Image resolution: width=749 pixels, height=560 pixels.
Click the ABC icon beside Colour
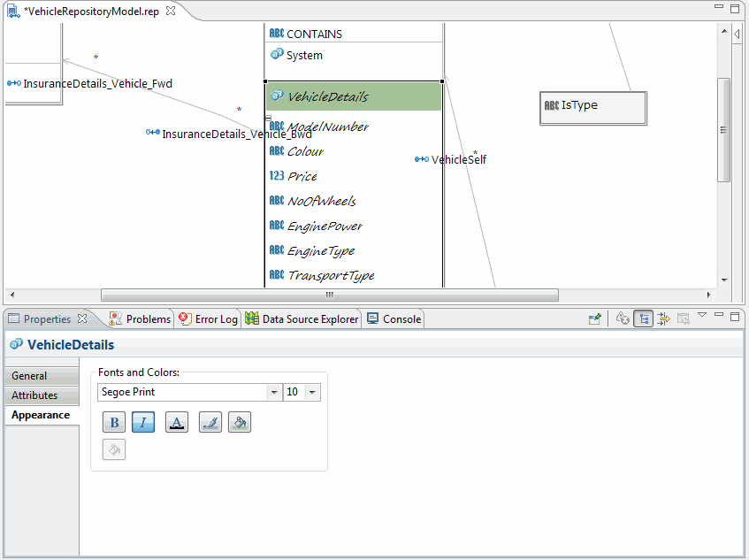(x=277, y=150)
